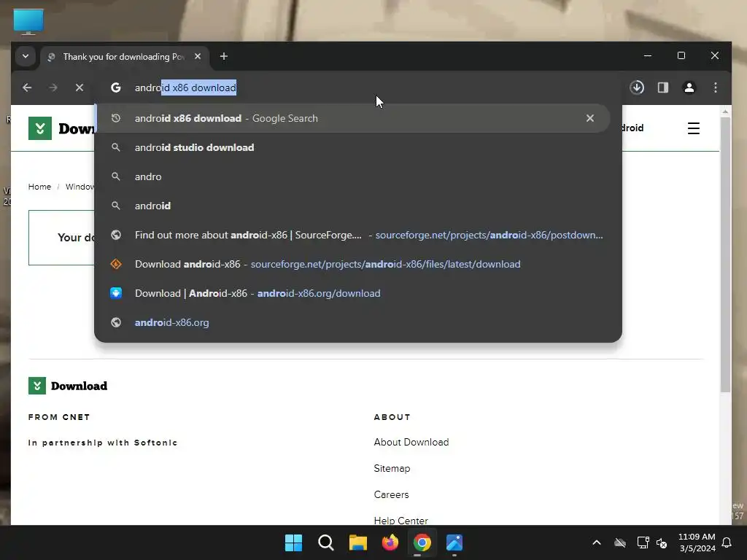The height and width of the screenshot is (560, 747).
Task: Click the OneDrive cloud tray icon
Action: pos(620,542)
